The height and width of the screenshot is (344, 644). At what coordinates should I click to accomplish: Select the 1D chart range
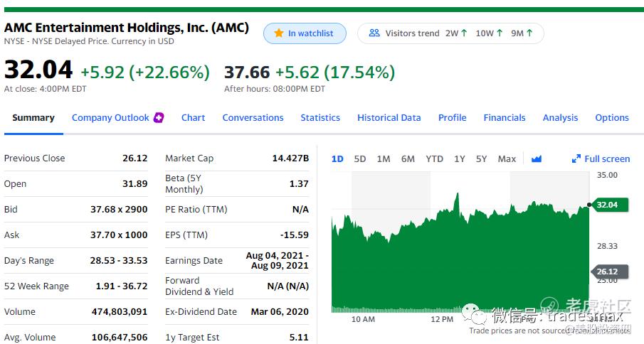click(x=337, y=158)
